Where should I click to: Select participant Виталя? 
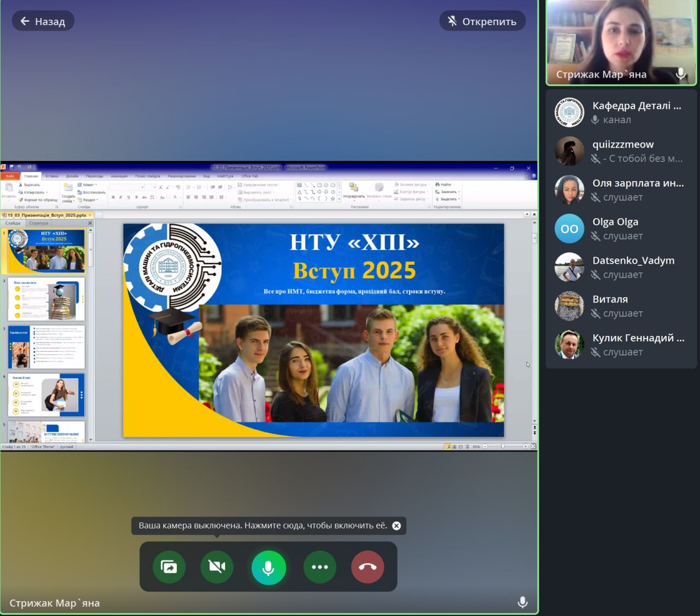[x=621, y=306]
